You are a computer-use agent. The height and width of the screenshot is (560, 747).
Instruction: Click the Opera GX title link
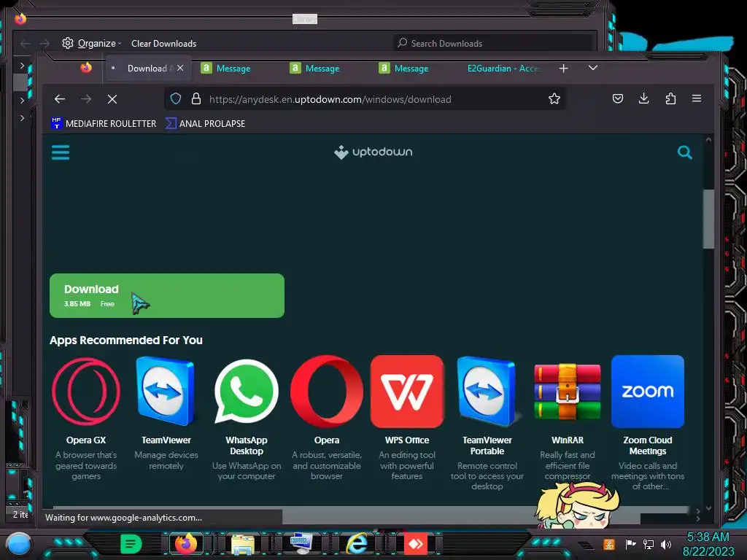pyautogui.click(x=86, y=440)
